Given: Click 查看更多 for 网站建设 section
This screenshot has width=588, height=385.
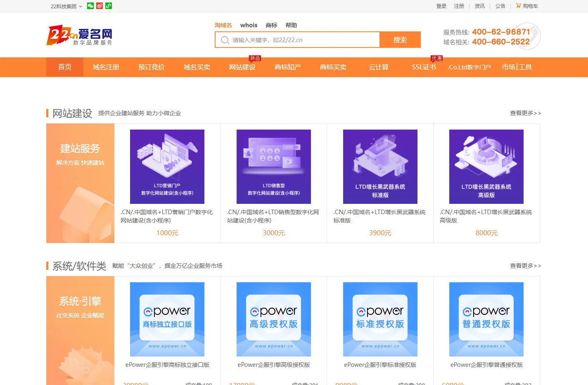Looking at the screenshot, I should pyautogui.click(x=525, y=113).
